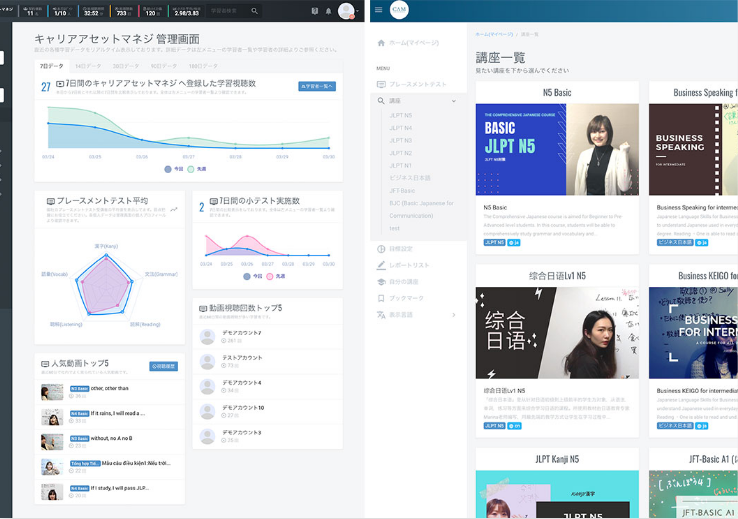This screenshot has height=519, width=738.
Task: Click the CAM round logo
Action: click(x=400, y=10)
